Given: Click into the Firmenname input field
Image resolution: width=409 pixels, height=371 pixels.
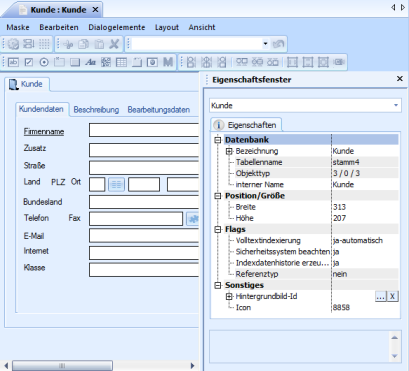Looking at the screenshot, I should pyautogui.click(x=144, y=130).
